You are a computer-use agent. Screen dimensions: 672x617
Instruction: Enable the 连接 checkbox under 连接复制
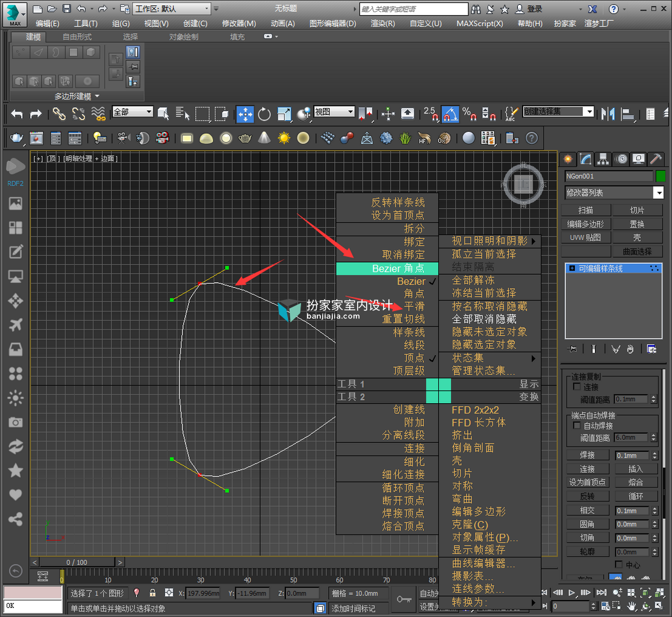(577, 387)
